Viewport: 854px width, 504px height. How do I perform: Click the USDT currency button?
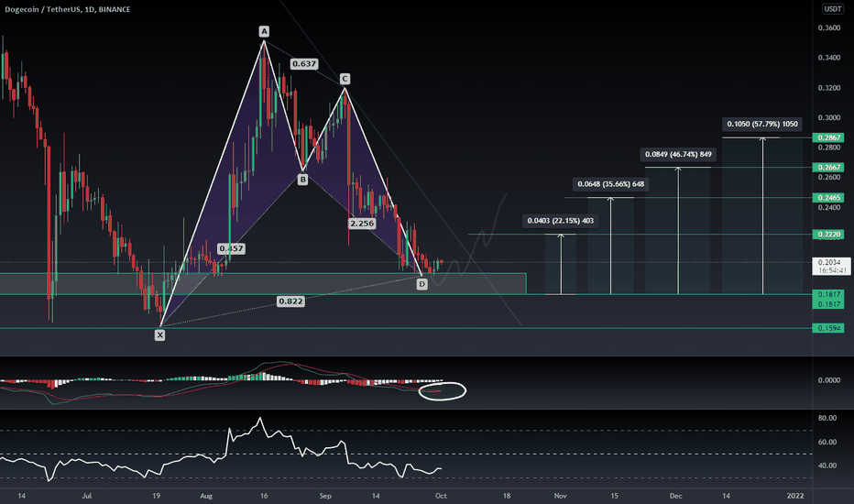(x=832, y=9)
